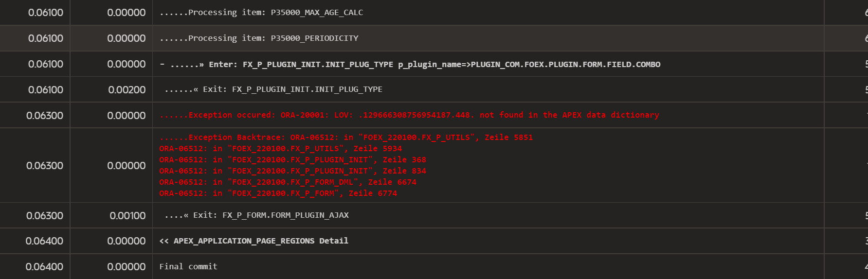Click the 0.00100 execution time cell
Image resolution: width=868 pixels, height=279 pixels.
[127, 216]
